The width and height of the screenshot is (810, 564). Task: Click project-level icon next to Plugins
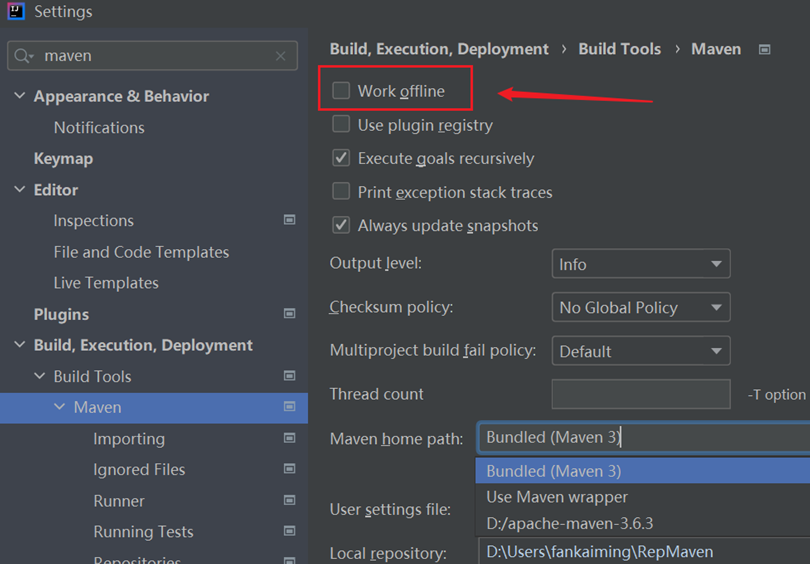point(290,314)
